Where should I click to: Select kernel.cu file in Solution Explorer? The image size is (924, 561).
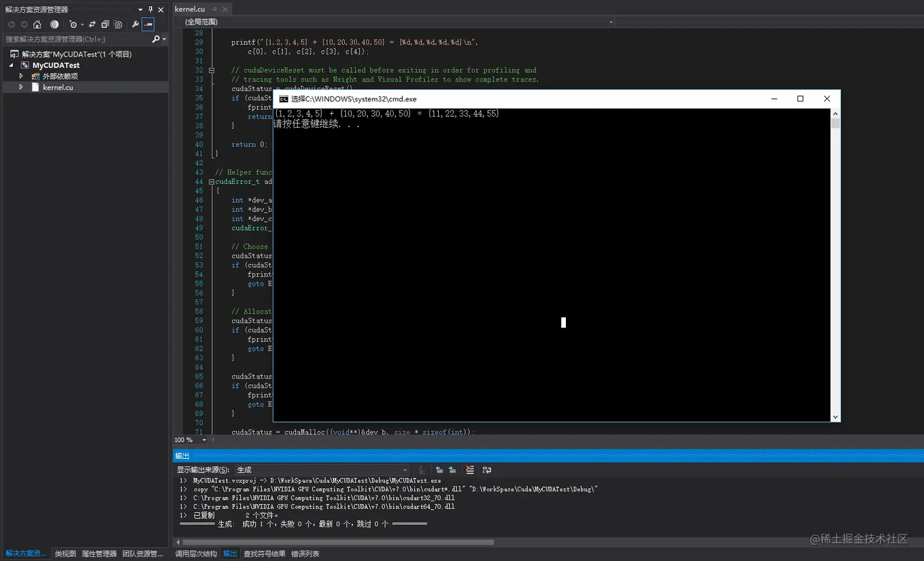57,87
